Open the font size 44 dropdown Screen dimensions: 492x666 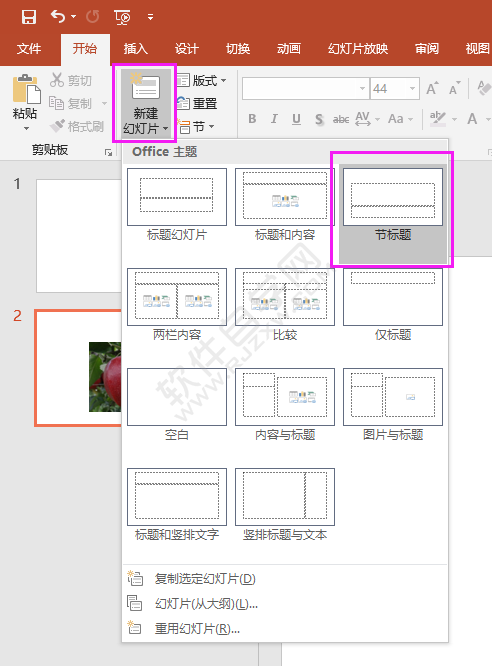point(412,88)
